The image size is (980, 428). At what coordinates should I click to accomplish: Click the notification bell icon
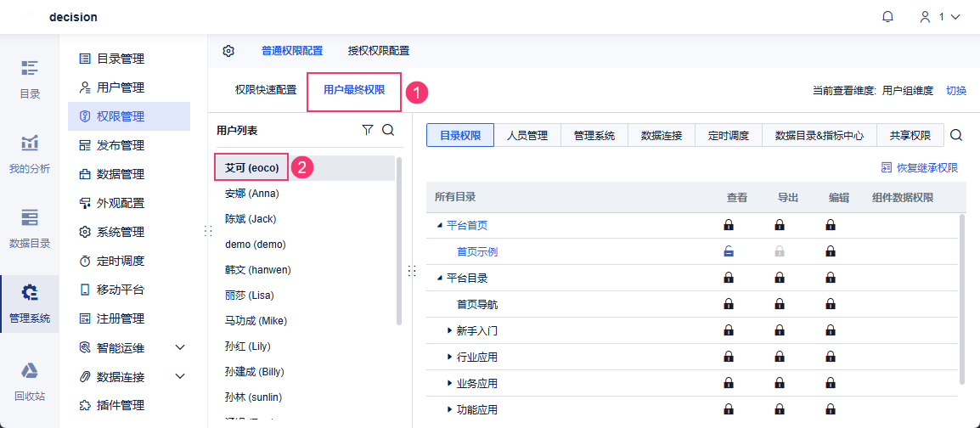pyautogui.click(x=887, y=17)
